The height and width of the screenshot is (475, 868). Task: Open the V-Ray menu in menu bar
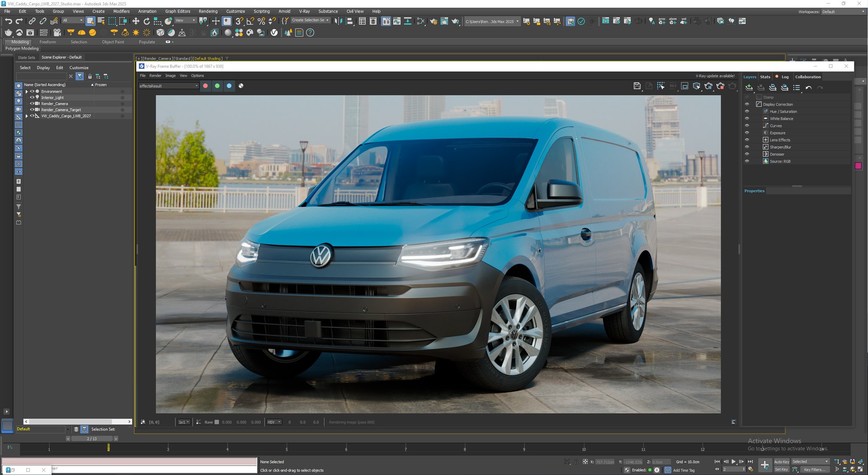tap(304, 11)
